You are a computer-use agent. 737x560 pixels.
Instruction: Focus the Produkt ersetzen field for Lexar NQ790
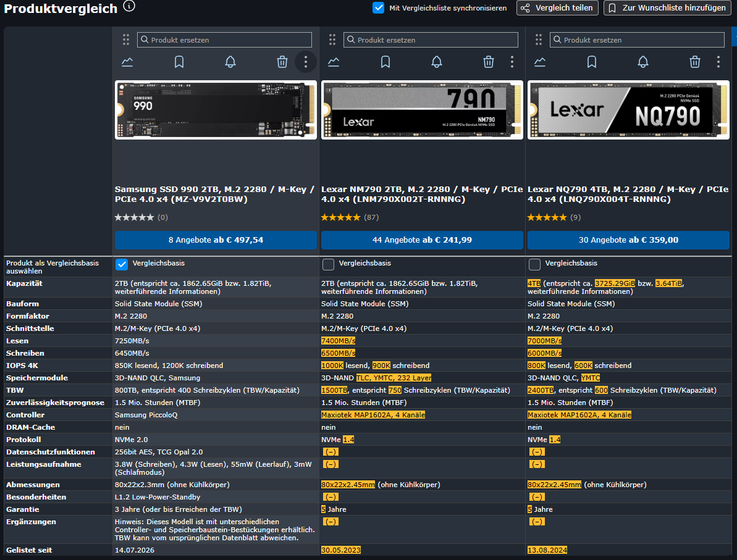click(637, 40)
